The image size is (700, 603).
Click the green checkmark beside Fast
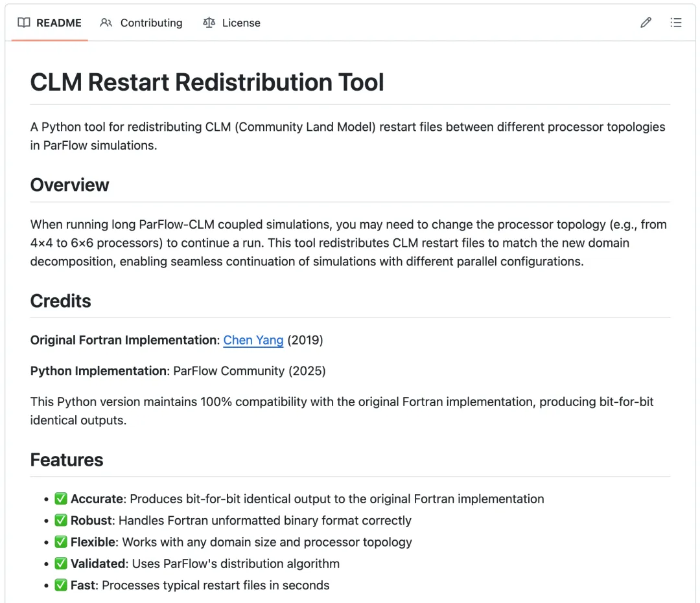pyautogui.click(x=61, y=586)
